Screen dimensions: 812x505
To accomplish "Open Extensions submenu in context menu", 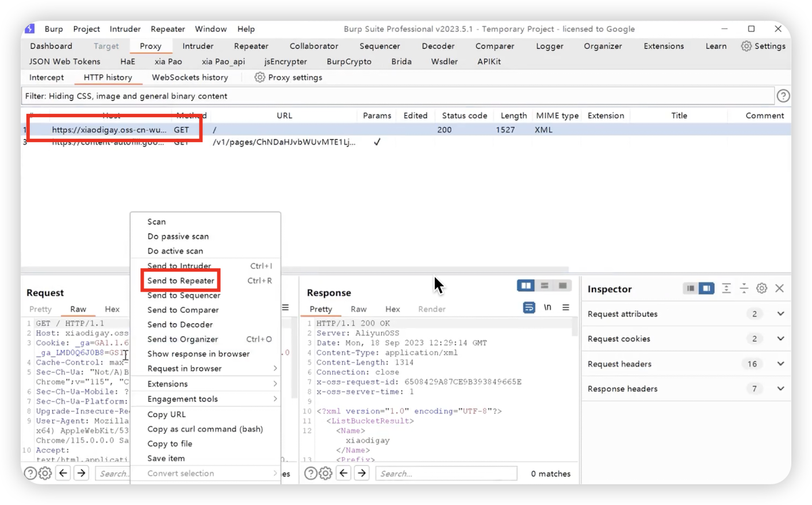I will (205, 384).
